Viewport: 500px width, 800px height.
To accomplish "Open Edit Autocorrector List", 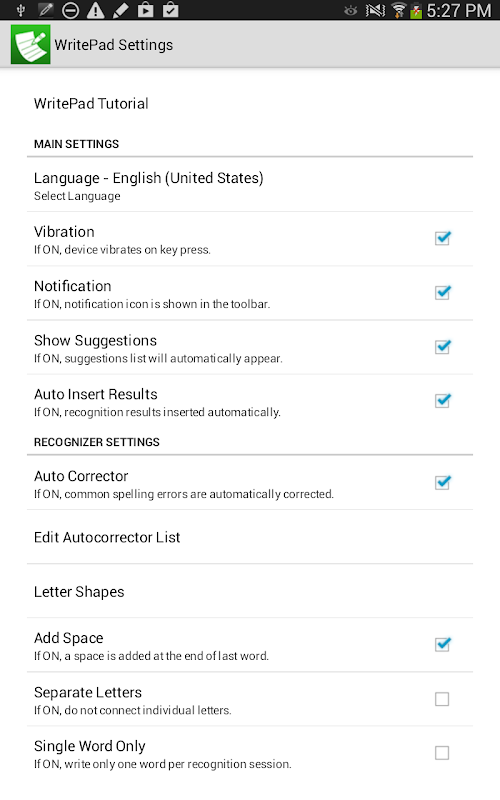I will 250,537.
